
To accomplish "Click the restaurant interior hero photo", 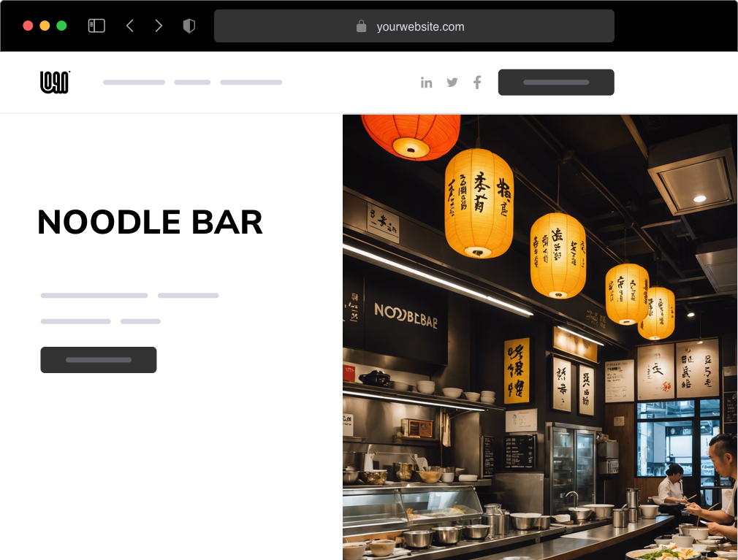I will pyautogui.click(x=540, y=337).
